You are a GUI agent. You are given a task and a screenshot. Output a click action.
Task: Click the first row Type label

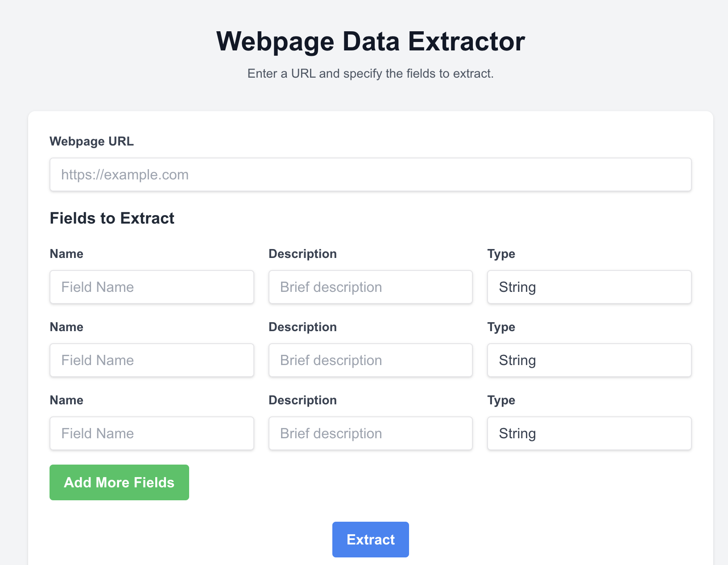click(x=501, y=254)
